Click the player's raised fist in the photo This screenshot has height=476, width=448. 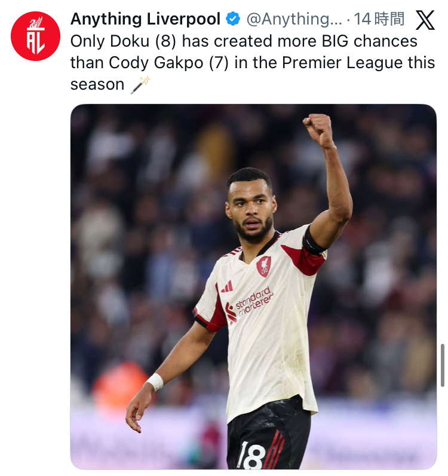tap(319, 129)
